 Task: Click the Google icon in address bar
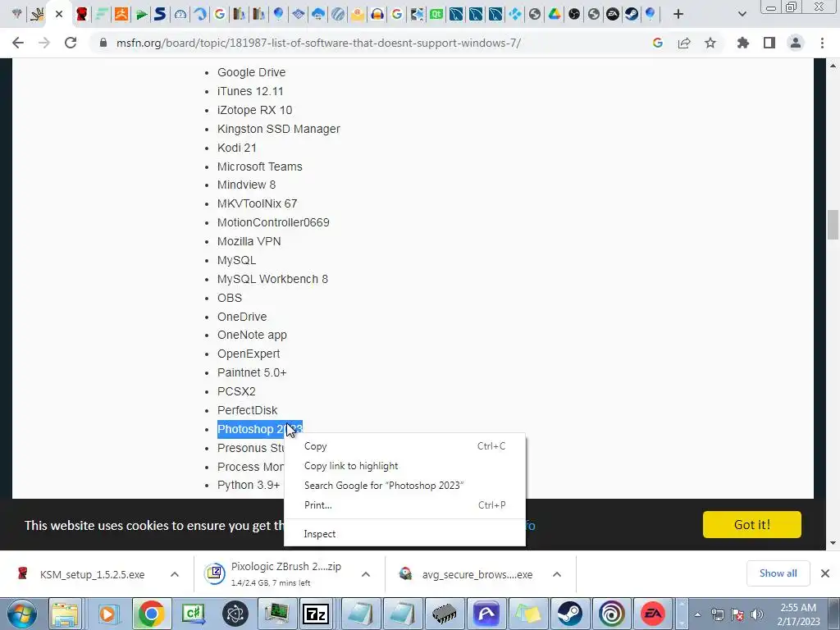(658, 43)
